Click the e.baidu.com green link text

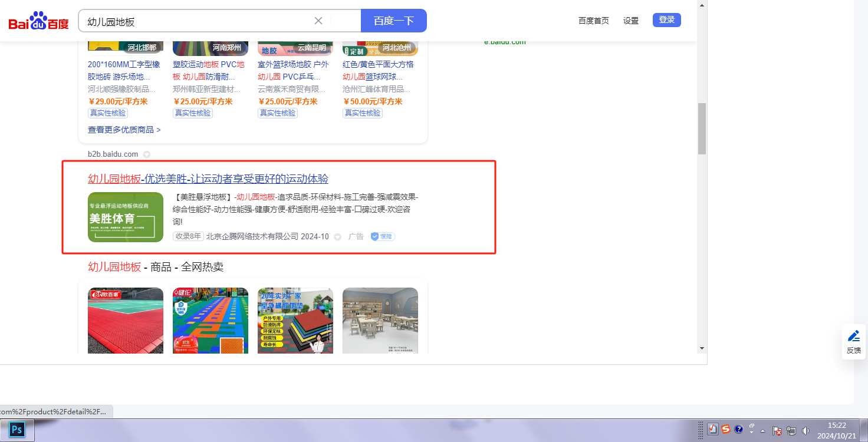pos(505,42)
